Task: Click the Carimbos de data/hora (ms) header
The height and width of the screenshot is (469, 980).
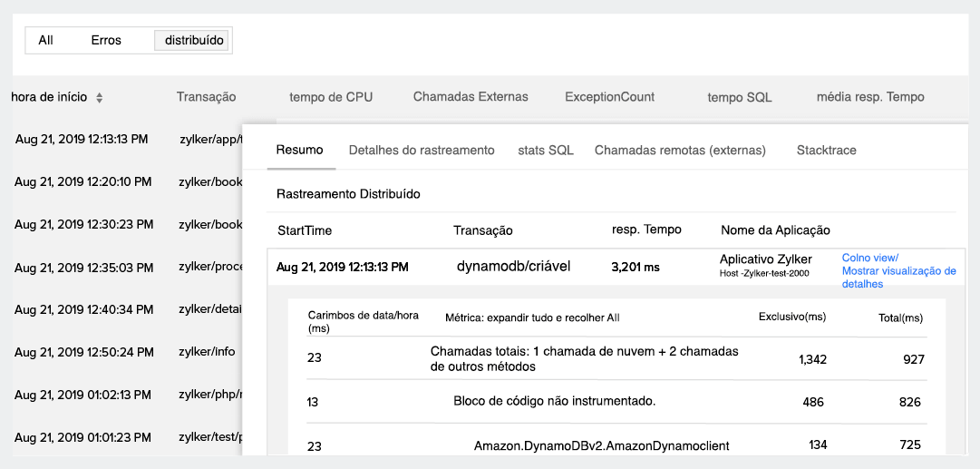Action: 364,321
